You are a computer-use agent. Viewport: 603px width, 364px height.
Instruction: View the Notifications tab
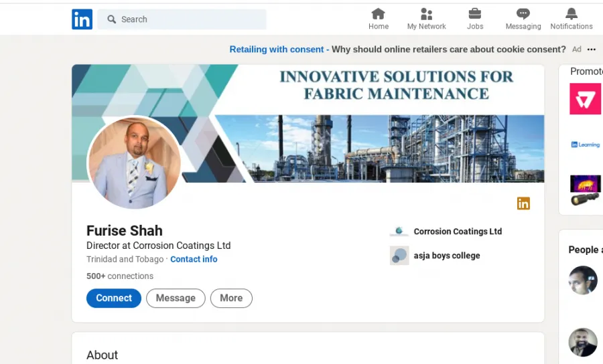coord(571,19)
